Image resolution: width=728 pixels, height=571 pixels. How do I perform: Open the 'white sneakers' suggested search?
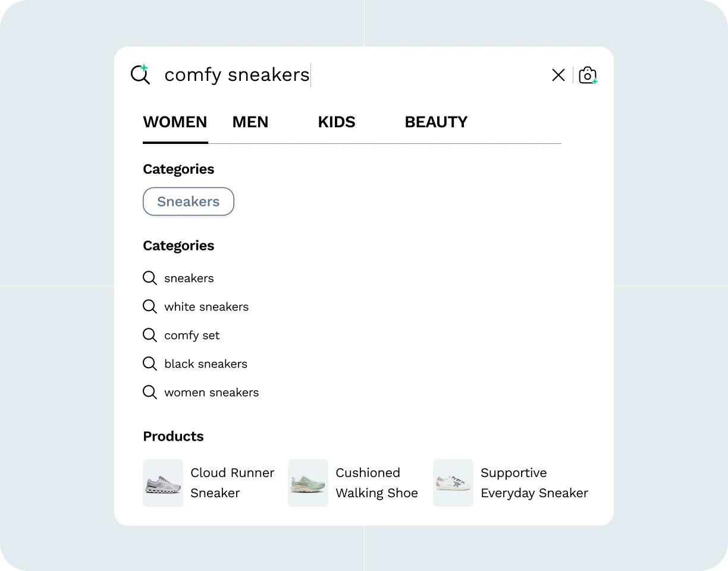pyautogui.click(x=206, y=306)
